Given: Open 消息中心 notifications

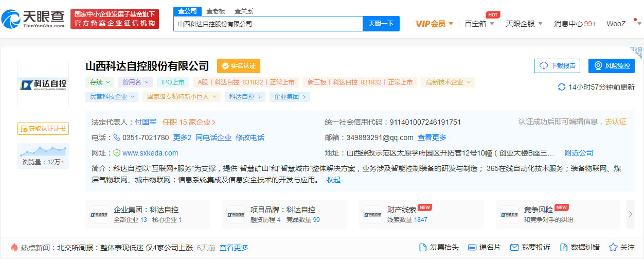Looking at the screenshot, I should click(575, 24).
